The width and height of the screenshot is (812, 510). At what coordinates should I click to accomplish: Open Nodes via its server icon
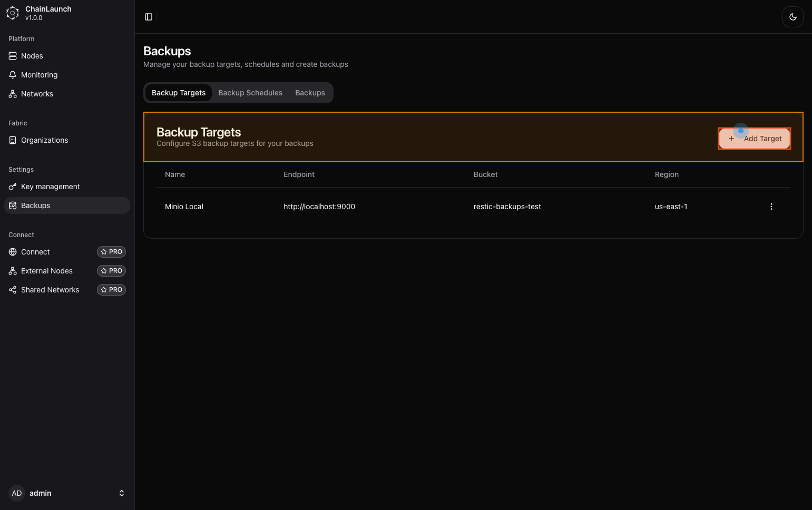[13, 56]
